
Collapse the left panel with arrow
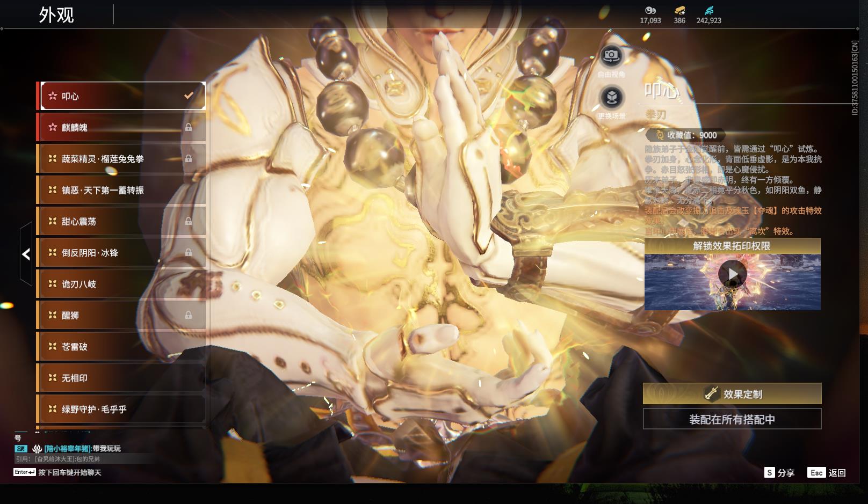click(26, 254)
